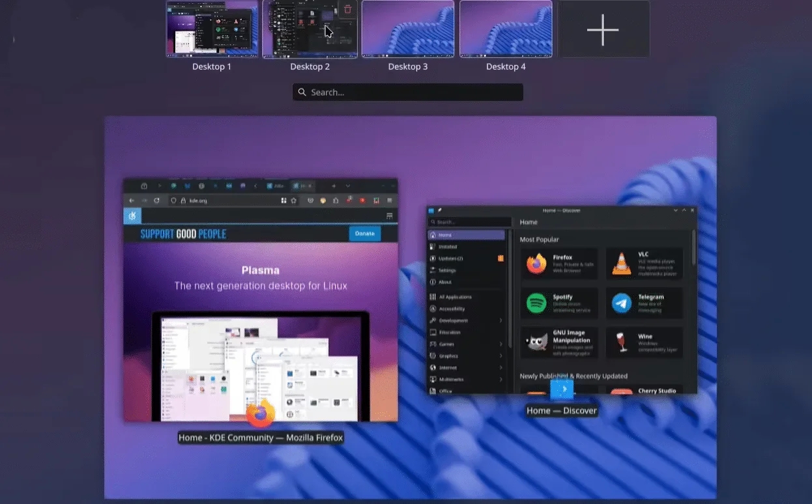Open Updates (2) in Discover sidebar
Screen dimensions: 812x504
point(466,259)
